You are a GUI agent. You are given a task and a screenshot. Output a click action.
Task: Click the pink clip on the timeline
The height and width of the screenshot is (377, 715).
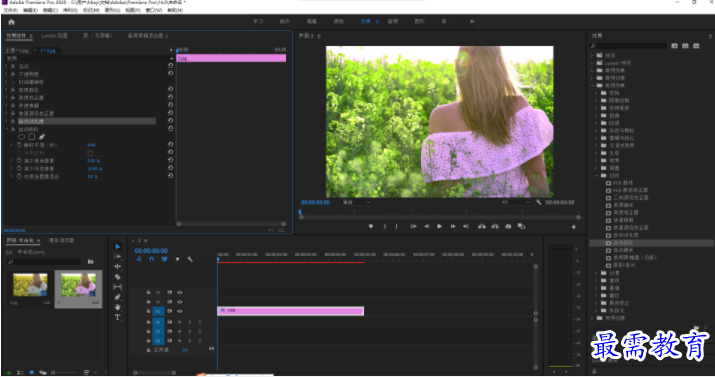tap(290, 311)
